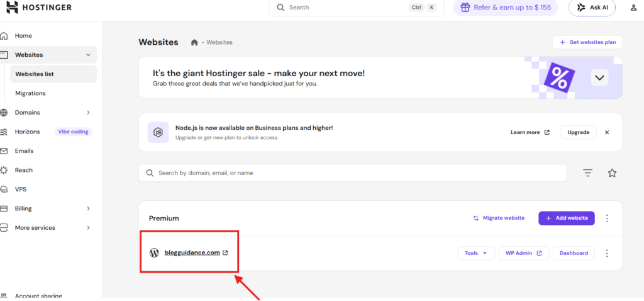Click the Premium plan heading

pos(164,219)
